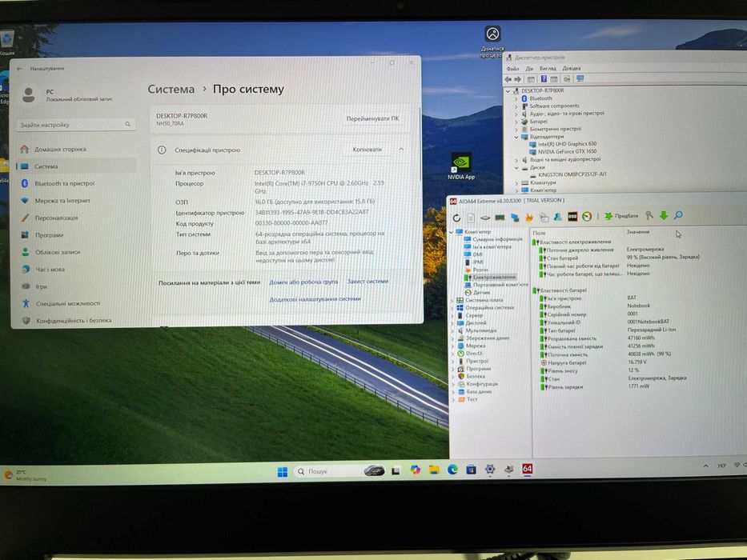Select KINGSTON OM8PCP3512F-AI1 disk entry
This screenshot has height=560, width=747.
(568, 174)
